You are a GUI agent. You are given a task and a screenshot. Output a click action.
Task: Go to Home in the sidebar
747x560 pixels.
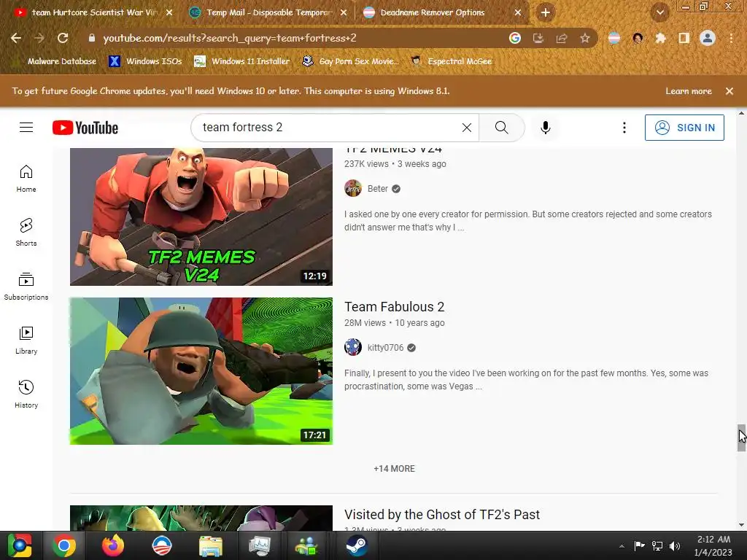click(26, 179)
